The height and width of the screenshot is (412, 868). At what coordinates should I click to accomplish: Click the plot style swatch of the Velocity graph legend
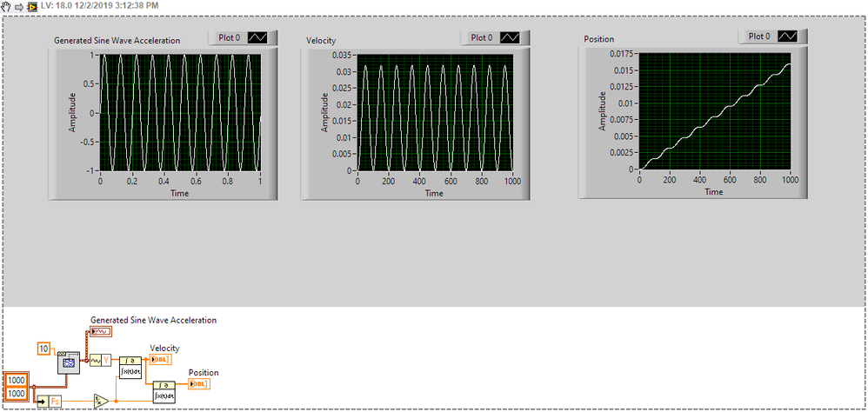point(510,37)
